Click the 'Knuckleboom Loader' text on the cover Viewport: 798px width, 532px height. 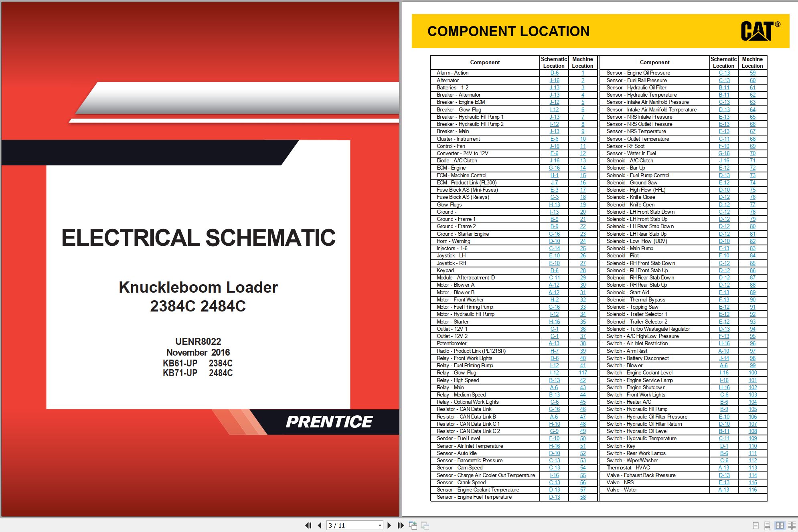tap(198, 287)
